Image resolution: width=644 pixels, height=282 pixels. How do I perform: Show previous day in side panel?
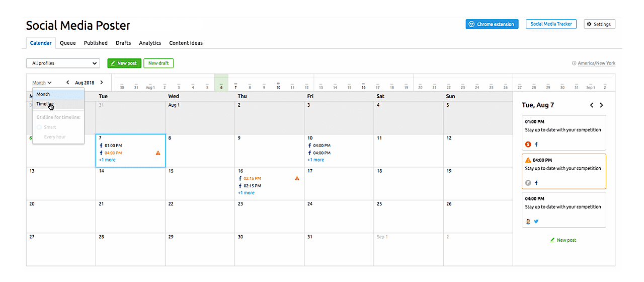coord(592,105)
